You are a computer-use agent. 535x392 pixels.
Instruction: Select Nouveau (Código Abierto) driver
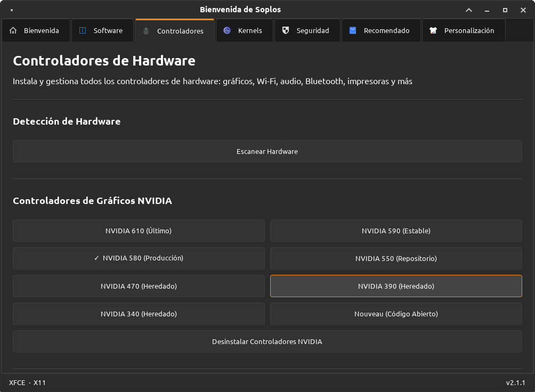pos(396,314)
